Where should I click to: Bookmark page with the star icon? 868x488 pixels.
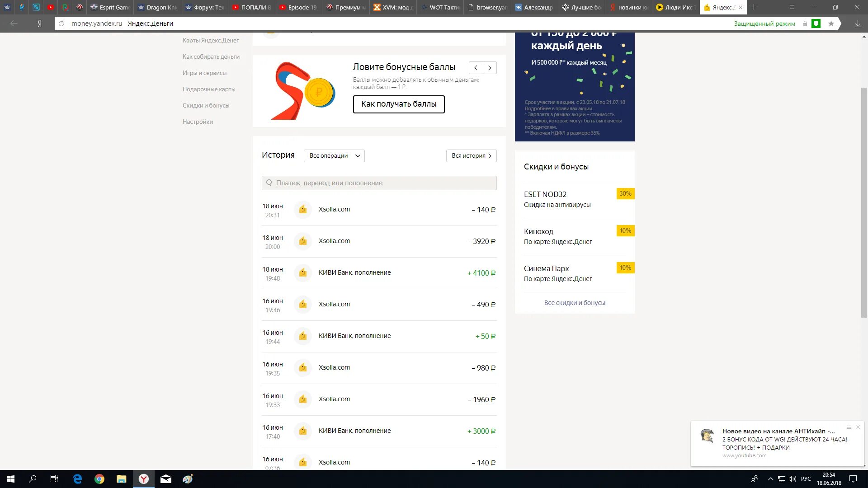pyautogui.click(x=831, y=23)
